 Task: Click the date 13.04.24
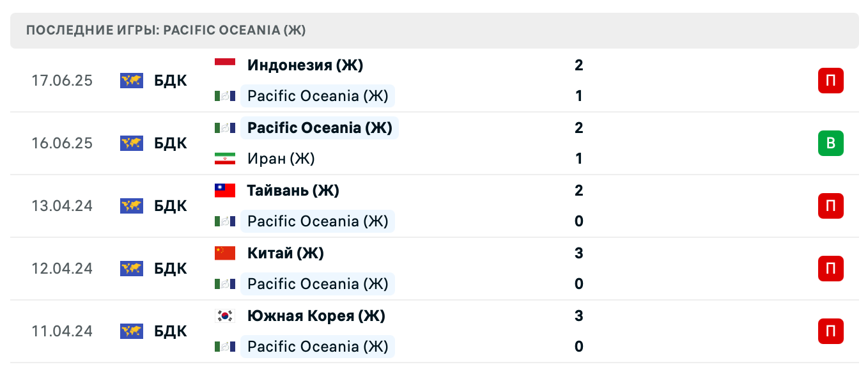[62, 206]
